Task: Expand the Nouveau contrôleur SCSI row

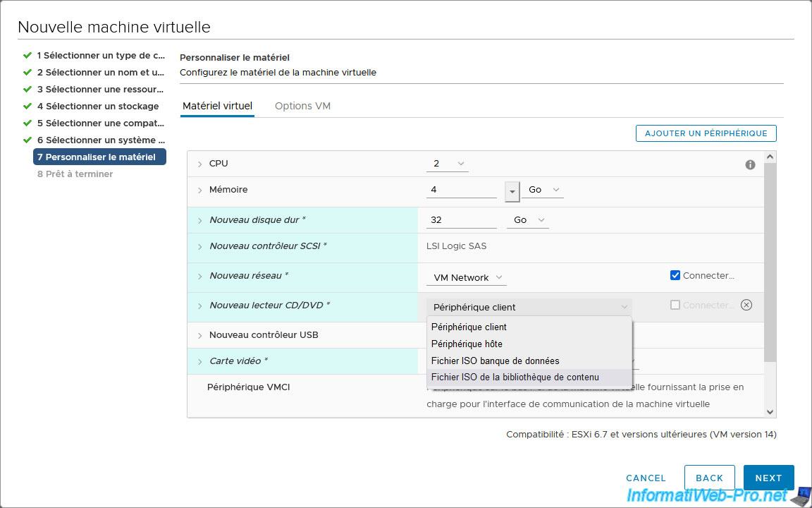Action: (x=200, y=247)
